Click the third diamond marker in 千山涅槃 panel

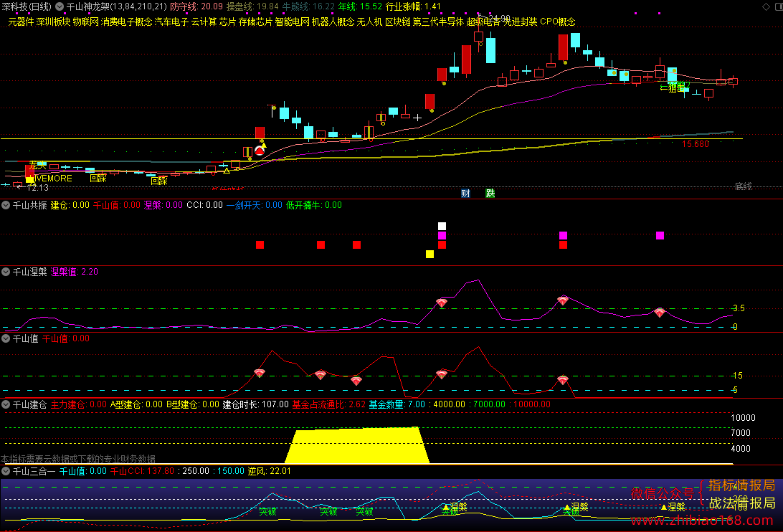(660, 313)
